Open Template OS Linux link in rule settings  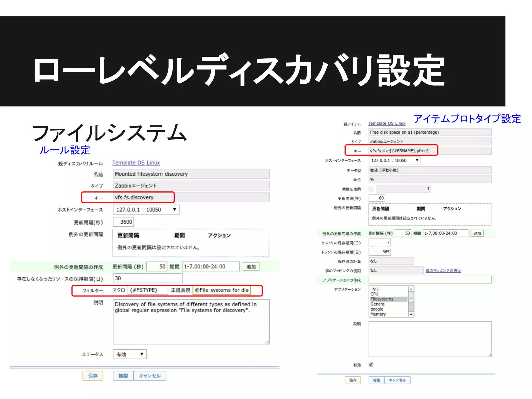point(136,163)
